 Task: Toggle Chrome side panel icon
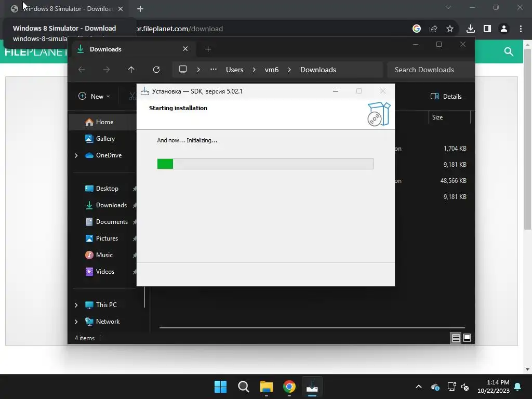point(487,29)
